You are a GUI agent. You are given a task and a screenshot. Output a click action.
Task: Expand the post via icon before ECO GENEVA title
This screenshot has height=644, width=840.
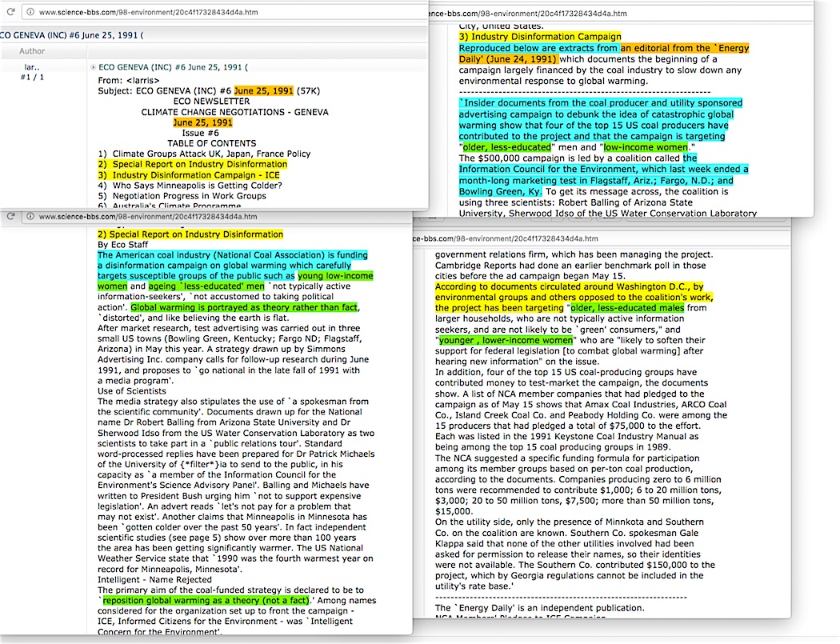(94, 68)
